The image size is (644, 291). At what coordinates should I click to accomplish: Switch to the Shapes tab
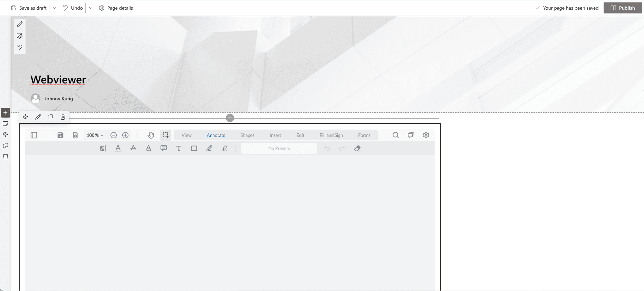pyautogui.click(x=247, y=135)
